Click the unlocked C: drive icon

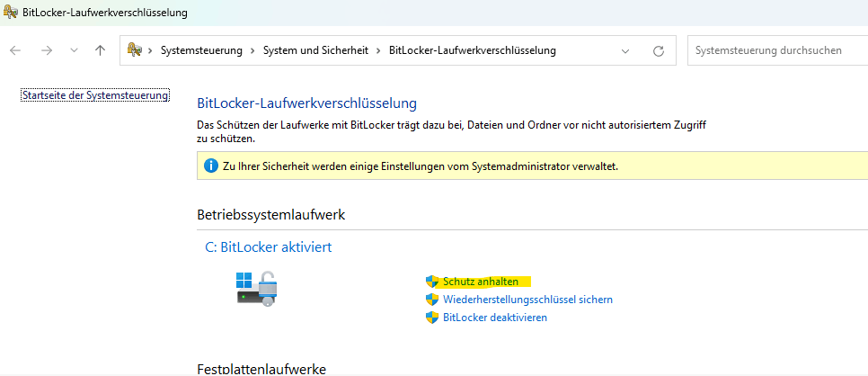(x=257, y=289)
